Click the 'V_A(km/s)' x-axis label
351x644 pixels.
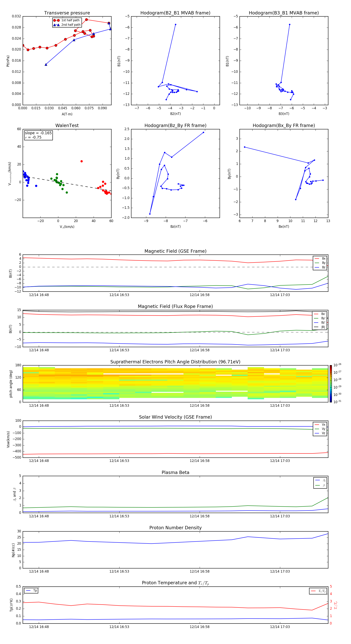[x=67, y=227]
